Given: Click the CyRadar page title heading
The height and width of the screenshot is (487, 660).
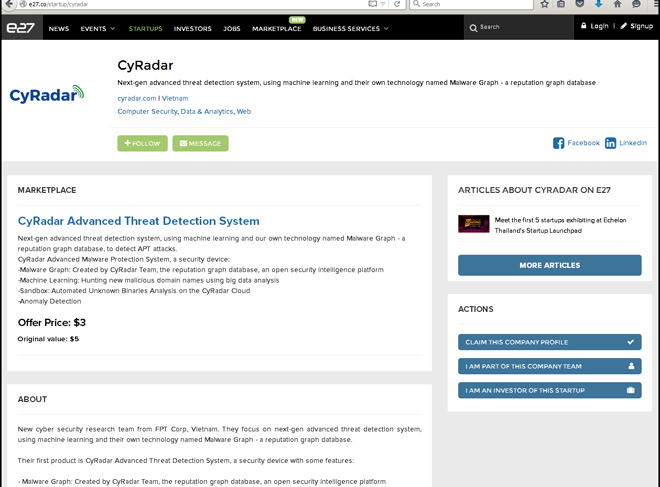Looking at the screenshot, I should point(145,65).
